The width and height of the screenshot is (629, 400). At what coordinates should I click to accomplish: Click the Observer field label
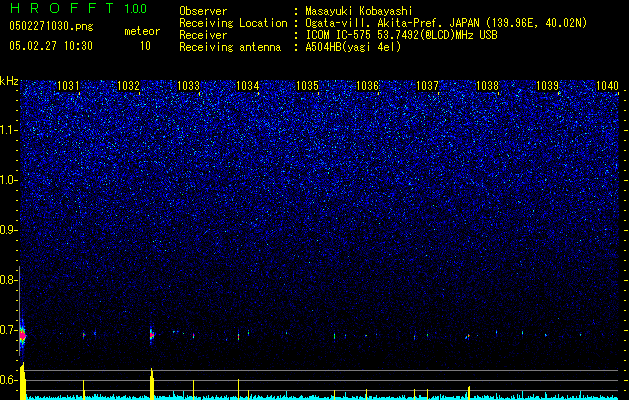[x=203, y=11]
